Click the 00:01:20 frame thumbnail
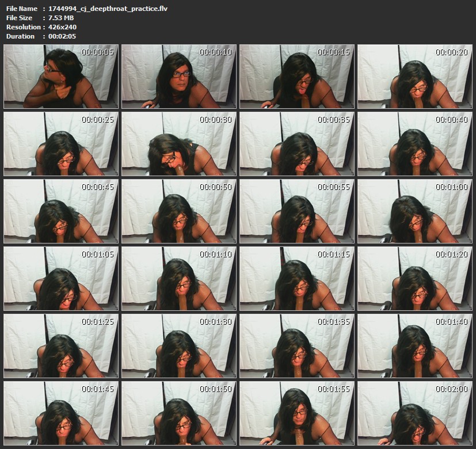The height and width of the screenshot is (449, 476). click(x=415, y=279)
